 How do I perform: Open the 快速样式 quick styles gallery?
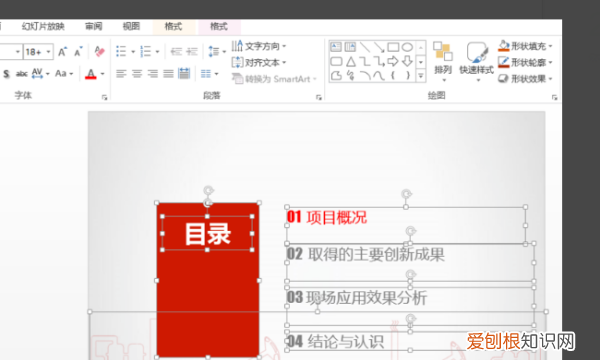[x=476, y=62]
